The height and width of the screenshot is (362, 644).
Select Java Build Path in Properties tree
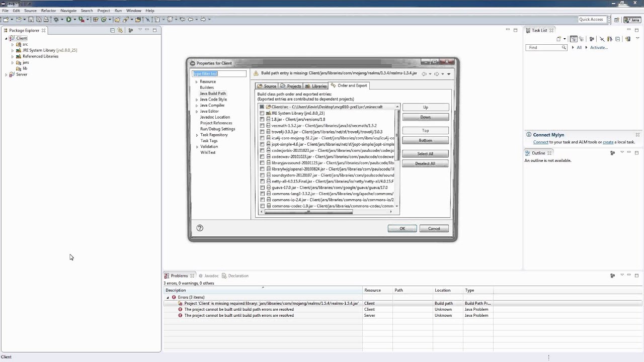coord(212,94)
